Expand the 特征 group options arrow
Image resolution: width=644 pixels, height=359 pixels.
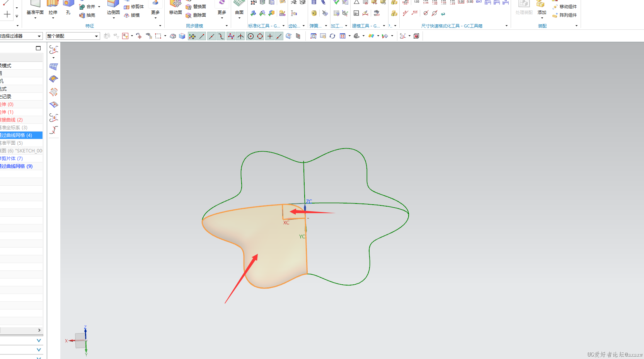click(160, 26)
